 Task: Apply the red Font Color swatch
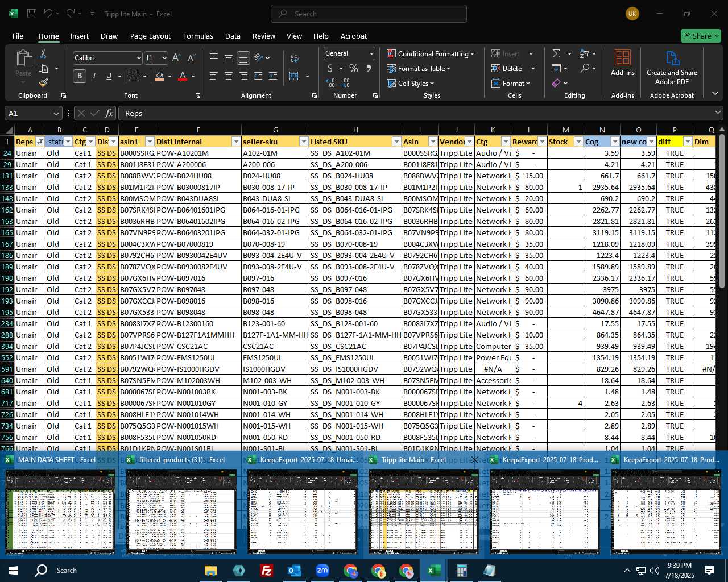click(x=183, y=76)
